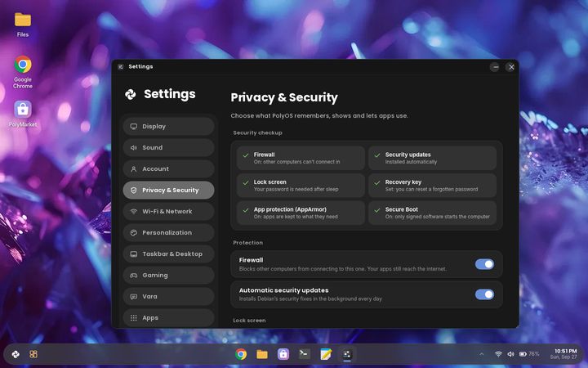
Task: Expand the hidden tray icons chevron
Action: point(482,354)
